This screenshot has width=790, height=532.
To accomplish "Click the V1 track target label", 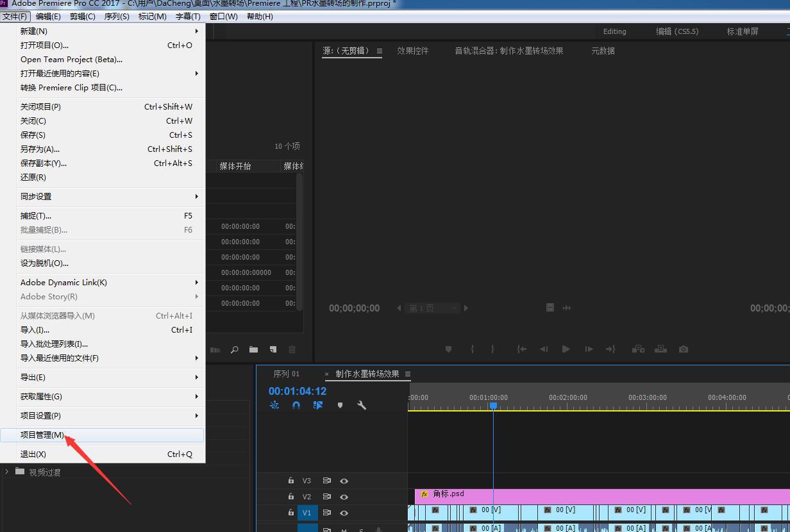I will (307, 513).
